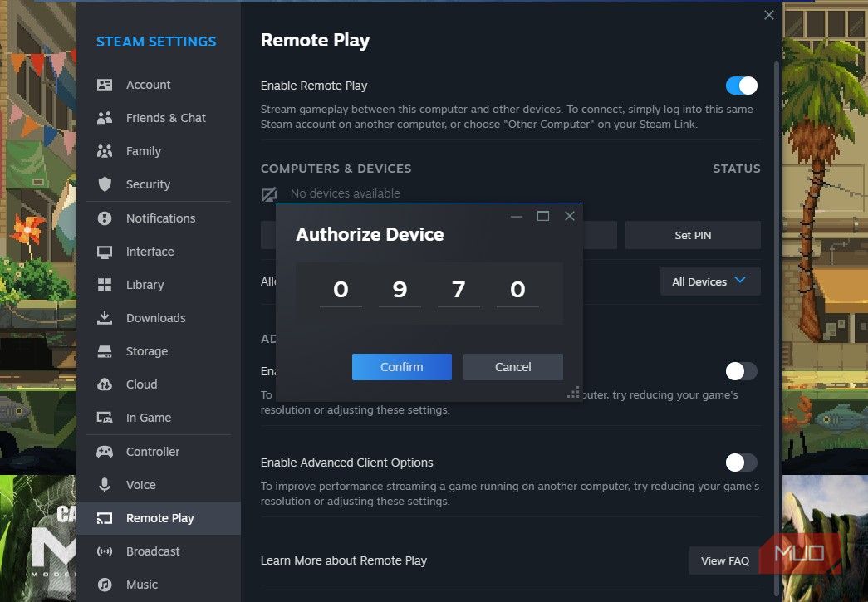Open the All Devices dropdown
This screenshot has width=868, height=602.
710,281
